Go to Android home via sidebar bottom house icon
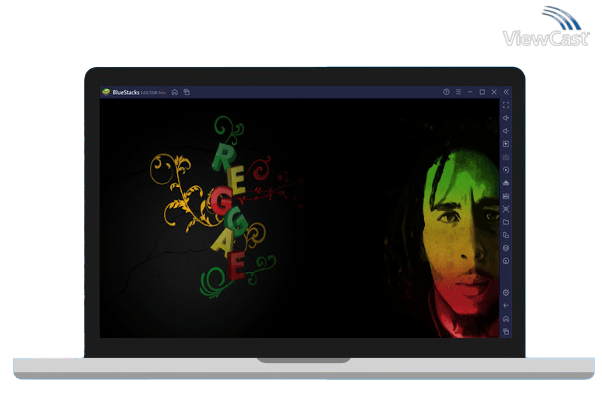The image size is (602, 414). pyautogui.click(x=506, y=319)
